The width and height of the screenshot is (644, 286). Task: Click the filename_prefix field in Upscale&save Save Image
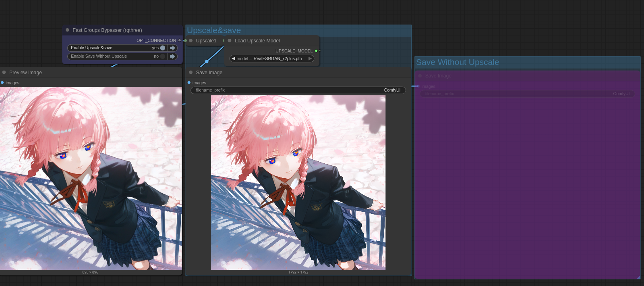pyautogui.click(x=298, y=90)
